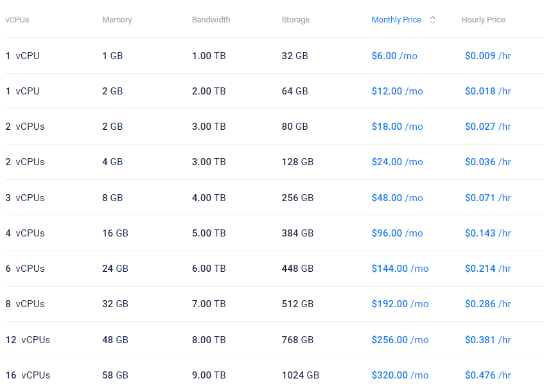The height and width of the screenshot is (392, 544).
Task: Click the 8.00 TB bandwidth cell
Action: (209, 340)
